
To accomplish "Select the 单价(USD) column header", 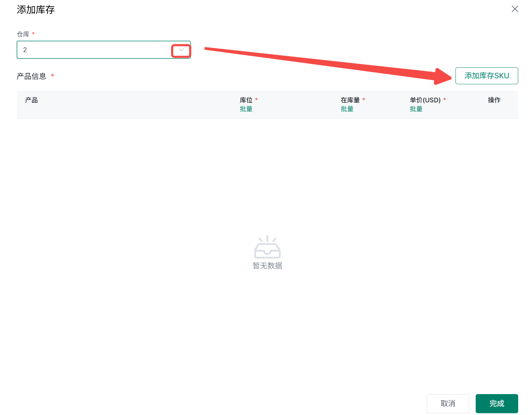I will click(x=425, y=100).
